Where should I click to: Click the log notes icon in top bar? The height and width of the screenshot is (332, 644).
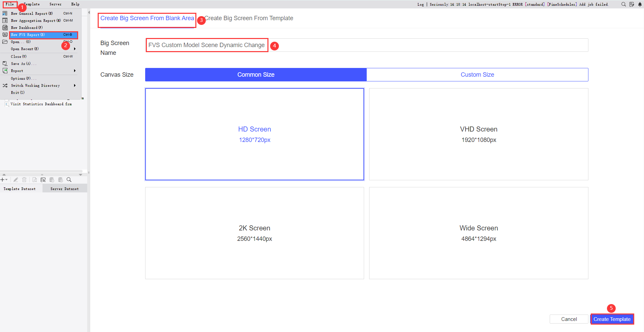(x=632, y=4)
